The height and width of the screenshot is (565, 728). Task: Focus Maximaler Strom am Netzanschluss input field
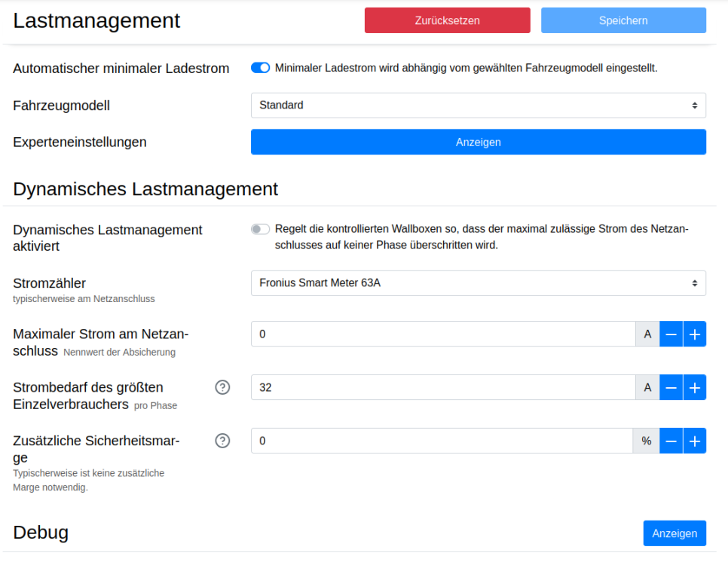coord(443,334)
